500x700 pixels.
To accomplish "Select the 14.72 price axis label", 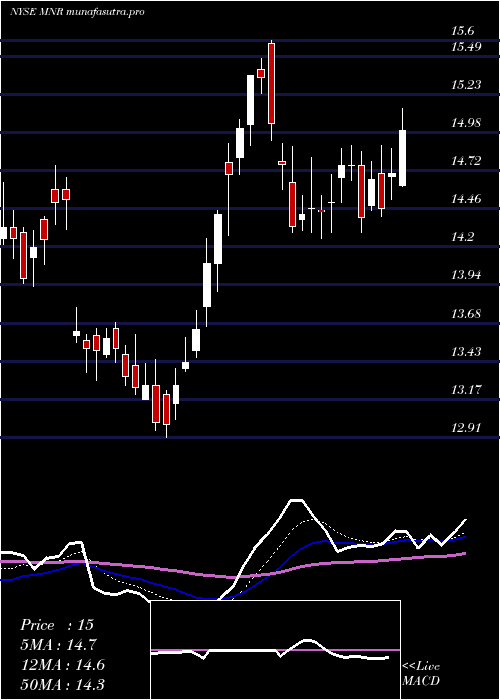I will tap(466, 160).
